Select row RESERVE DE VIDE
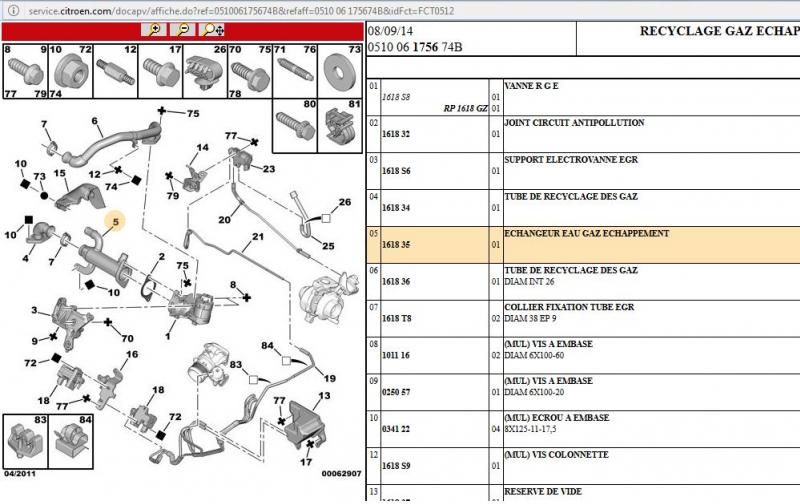 (x=583, y=494)
